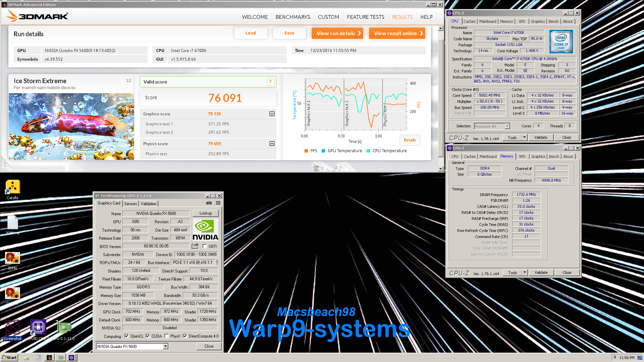Click the Bus Interface question mark in GPU-Z
Screen dimensions: 644x362
click(x=217, y=262)
